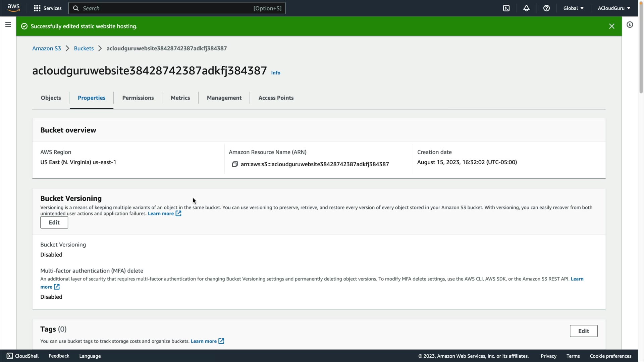The image size is (644, 362).
Task: Open the Info link beside bucket name
Action: click(x=275, y=73)
